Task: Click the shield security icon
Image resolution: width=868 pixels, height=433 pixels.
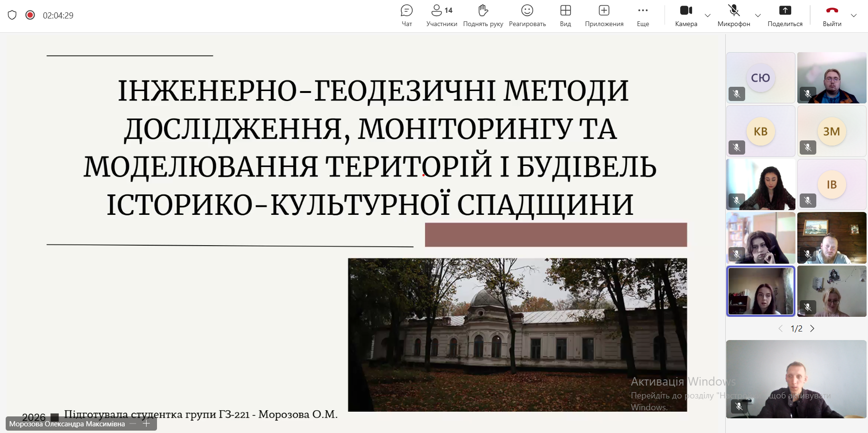Action: pyautogui.click(x=12, y=15)
